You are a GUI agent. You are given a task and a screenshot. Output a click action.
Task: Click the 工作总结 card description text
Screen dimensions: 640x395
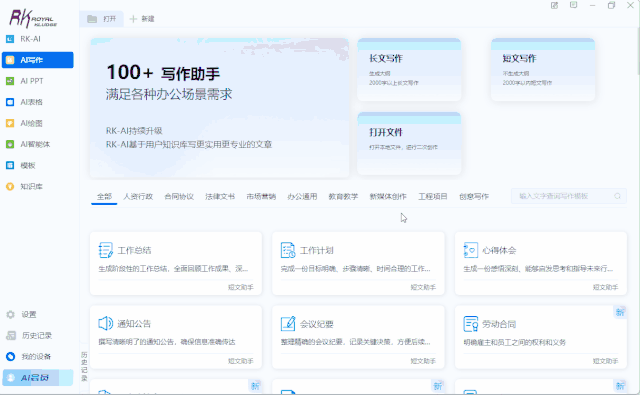173,269
